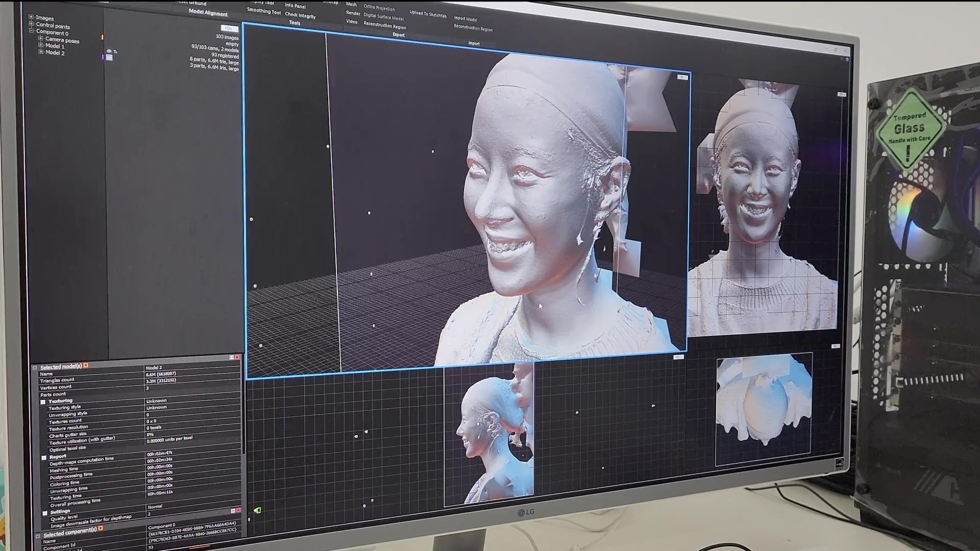980x551 pixels.
Task: Collapse the Texturing section in the properties panel
Action: pos(43,402)
